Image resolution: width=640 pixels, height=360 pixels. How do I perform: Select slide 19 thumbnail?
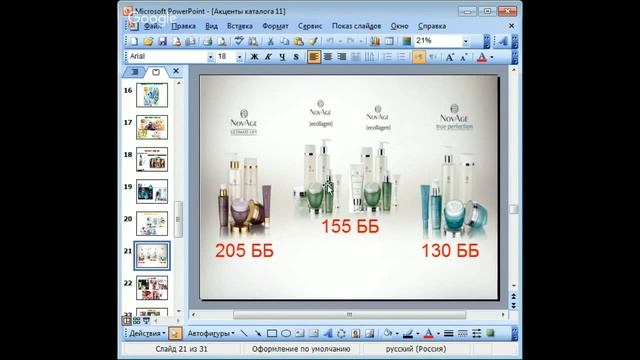coord(152,191)
